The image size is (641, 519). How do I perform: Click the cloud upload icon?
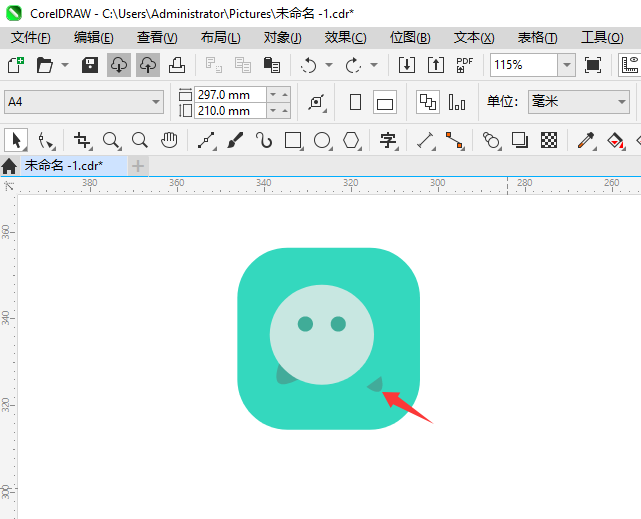pos(148,65)
